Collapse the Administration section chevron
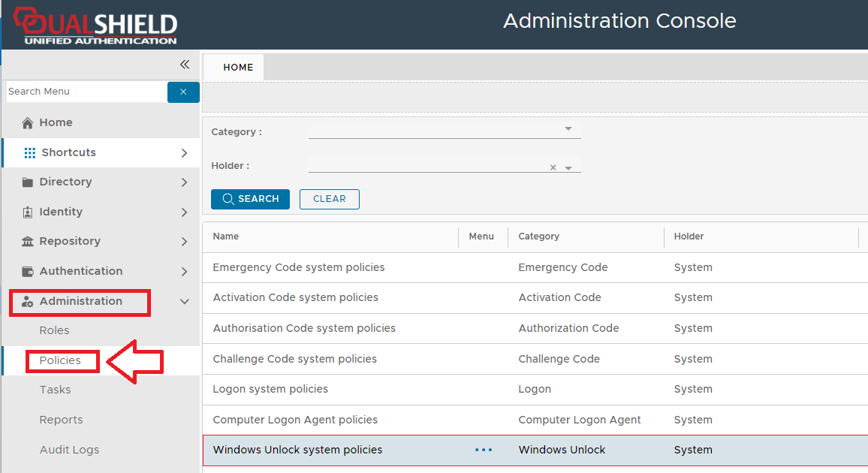The image size is (868, 473). coord(185,301)
